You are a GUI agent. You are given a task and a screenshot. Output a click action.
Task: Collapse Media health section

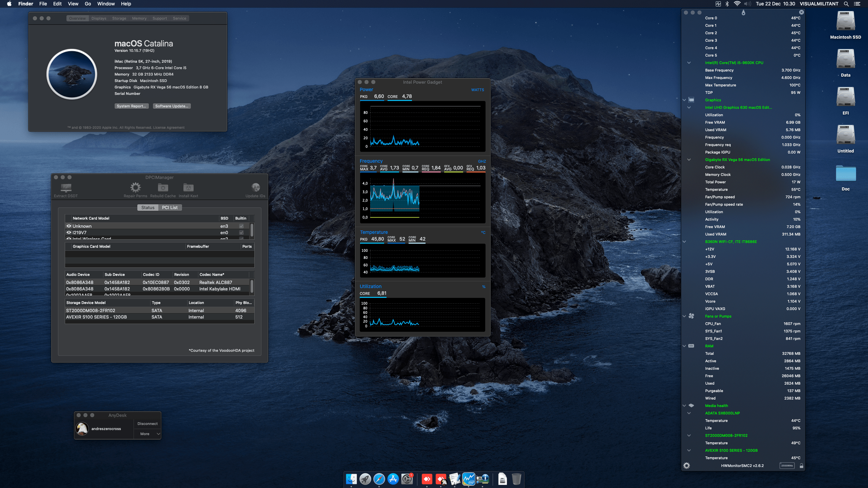(x=684, y=406)
